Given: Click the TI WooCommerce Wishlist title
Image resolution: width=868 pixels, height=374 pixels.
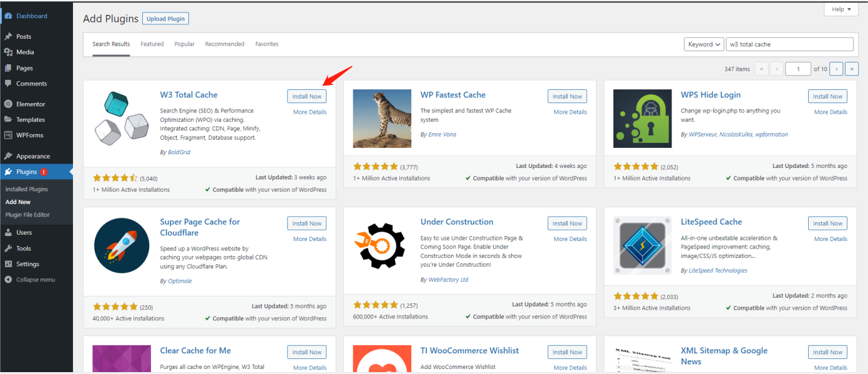Looking at the screenshot, I should click(469, 351).
